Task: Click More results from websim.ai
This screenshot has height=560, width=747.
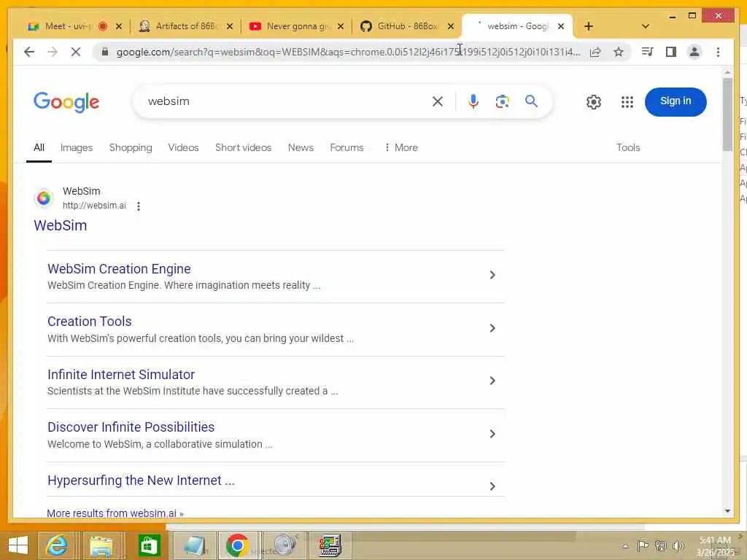Action: coord(115,513)
